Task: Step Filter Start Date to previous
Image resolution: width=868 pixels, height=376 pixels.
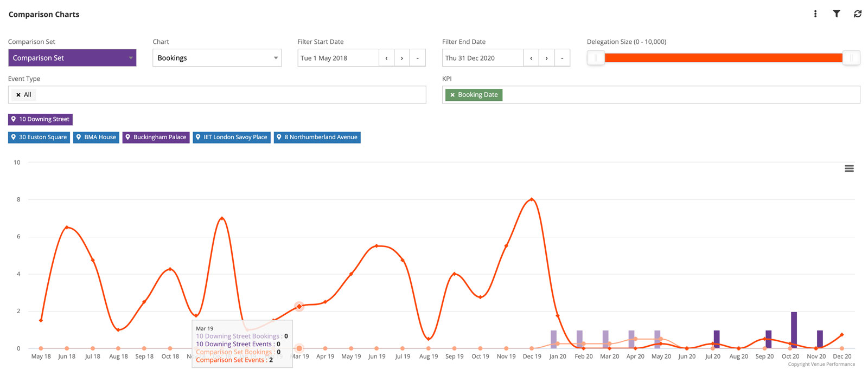Action: click(x=386, y=58)
